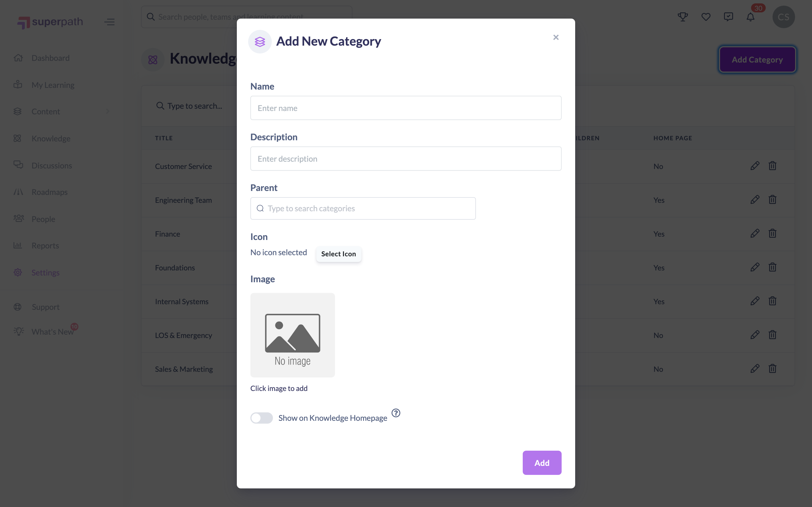Click the Select Icon button
812x507 pixels.
point(338,254)
